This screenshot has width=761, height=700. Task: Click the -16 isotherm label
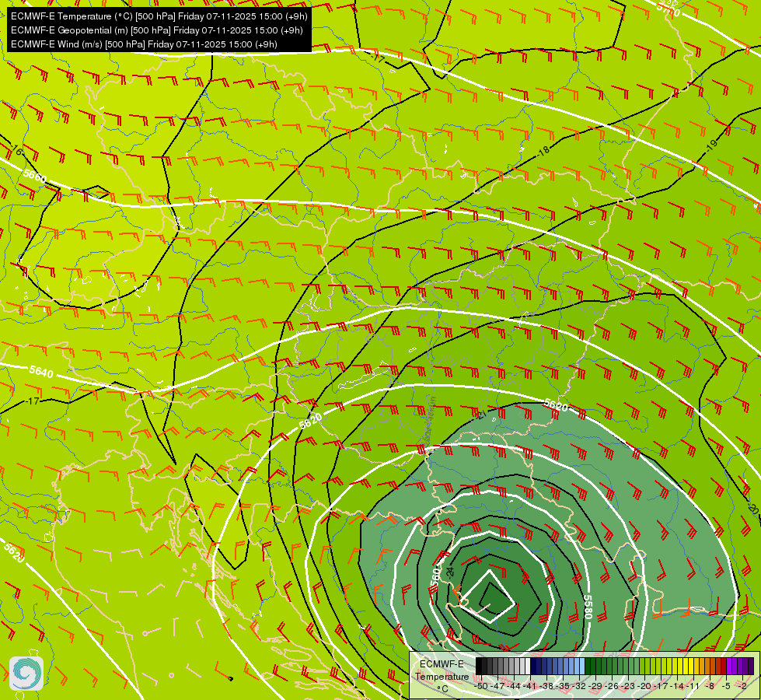pos(16,149)
